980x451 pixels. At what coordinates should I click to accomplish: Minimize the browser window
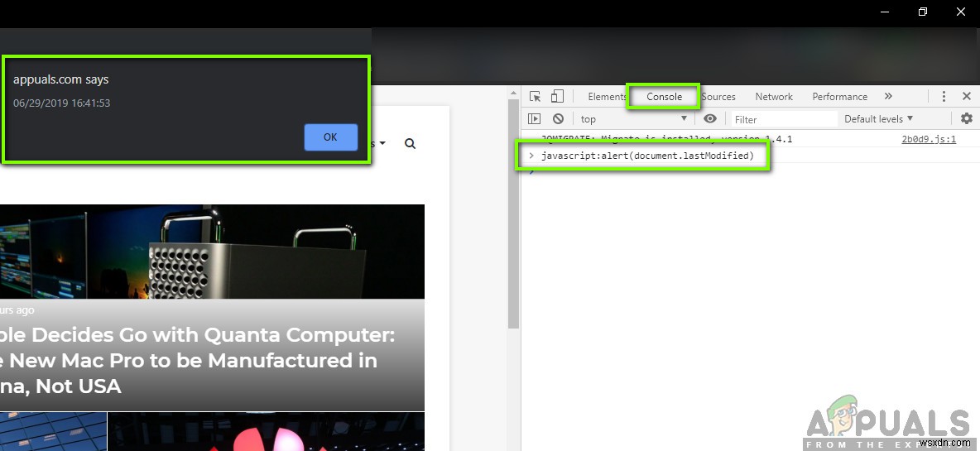884,12
